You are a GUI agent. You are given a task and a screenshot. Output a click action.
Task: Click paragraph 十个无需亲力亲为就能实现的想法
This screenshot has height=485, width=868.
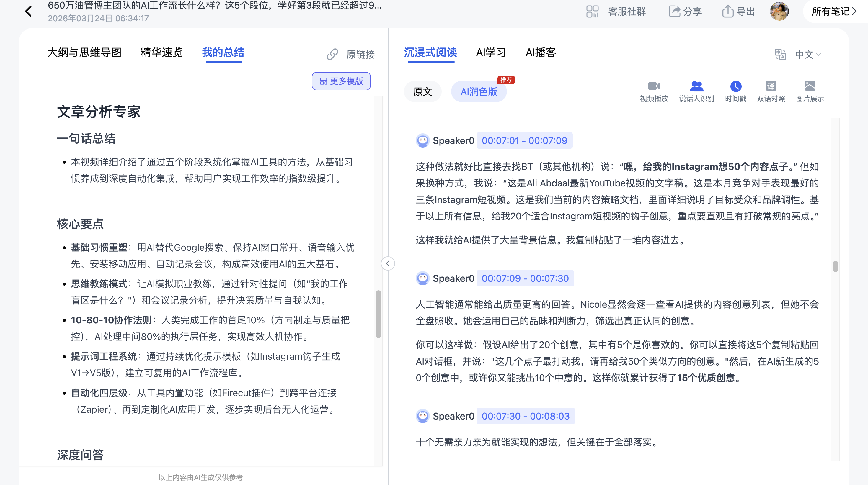537,442
